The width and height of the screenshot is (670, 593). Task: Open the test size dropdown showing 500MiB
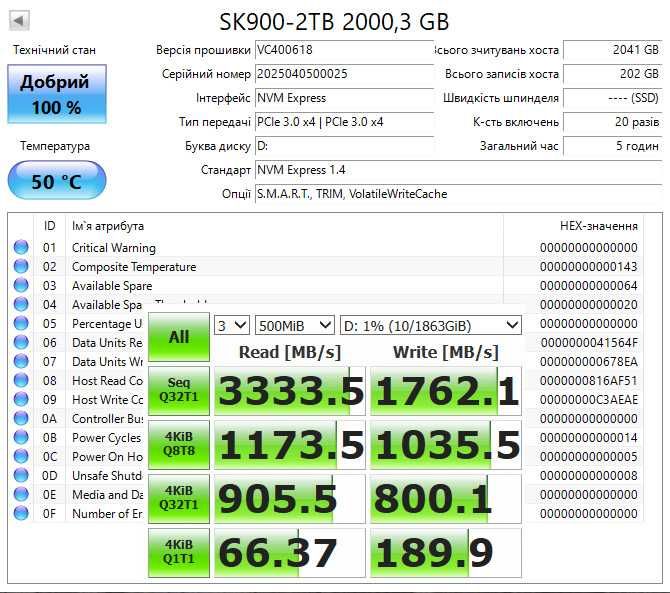click(x=294, y=326)
